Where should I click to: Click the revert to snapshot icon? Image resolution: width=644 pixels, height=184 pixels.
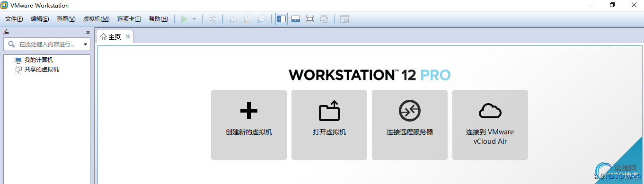pyautogui.click(x=247, y=19)
